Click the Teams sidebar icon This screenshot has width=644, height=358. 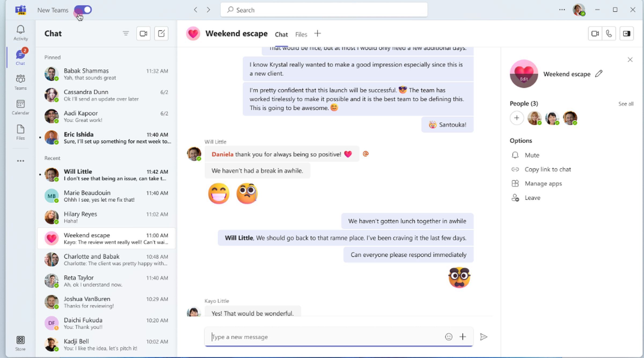(x=20, y=81)
